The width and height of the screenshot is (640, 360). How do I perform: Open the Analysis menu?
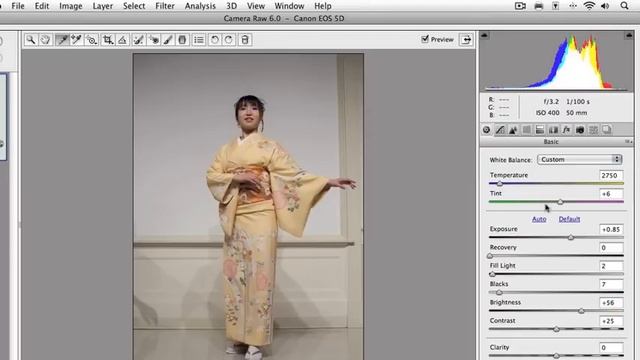(200, 6)
